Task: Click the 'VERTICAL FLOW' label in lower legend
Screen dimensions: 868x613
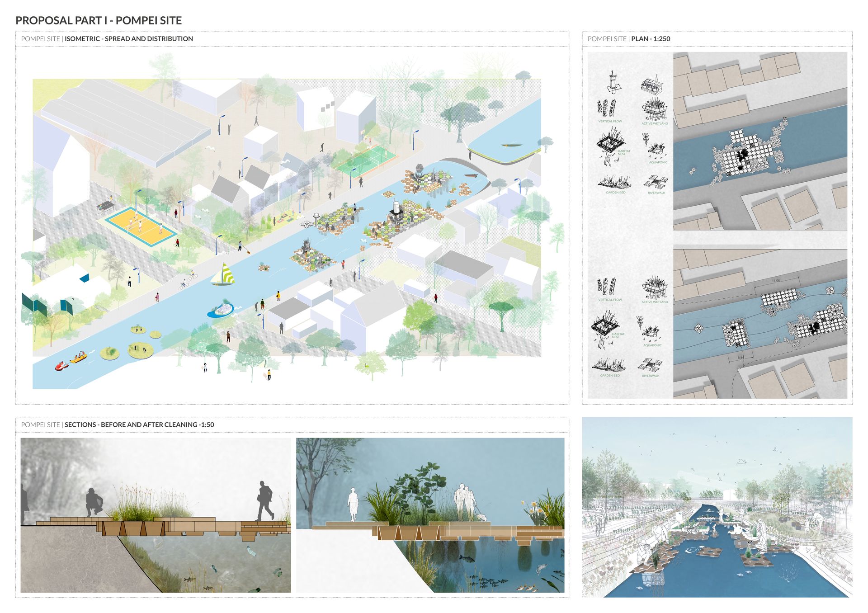Action: pyautogui.click(x=610, y=300)
